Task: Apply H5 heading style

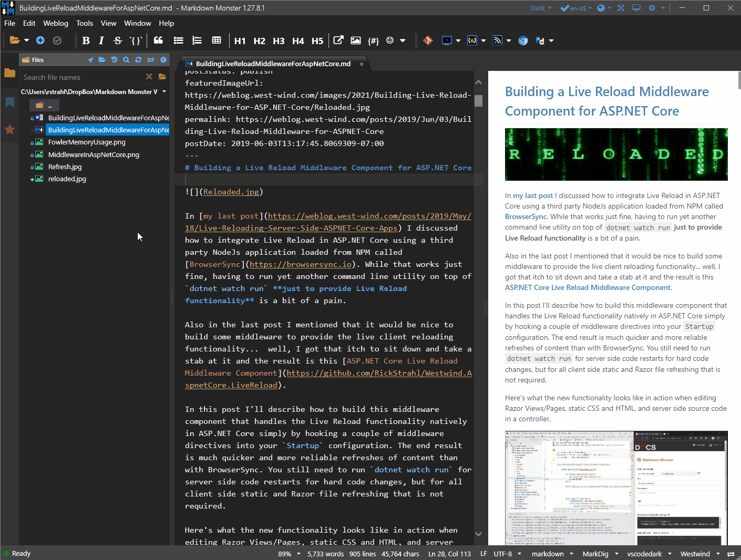Action: pos(317,41)
